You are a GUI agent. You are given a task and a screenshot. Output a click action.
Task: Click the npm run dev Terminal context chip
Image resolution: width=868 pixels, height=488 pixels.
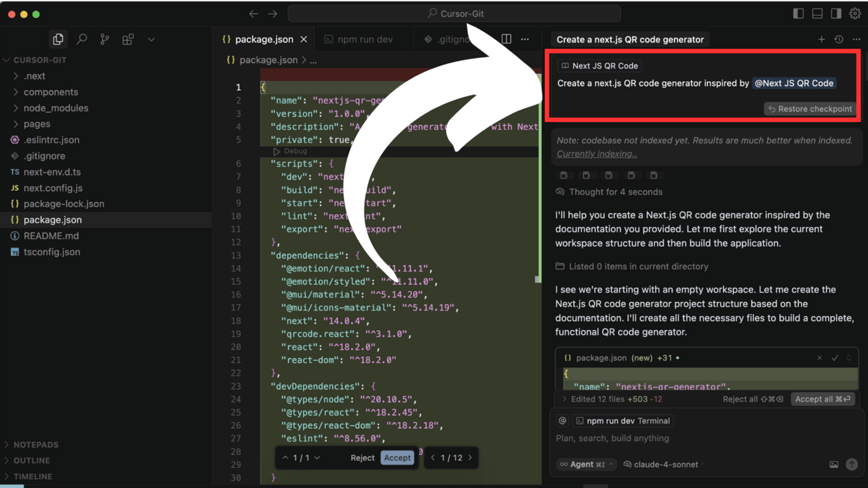pyautogui.click(x=623, y=421)
